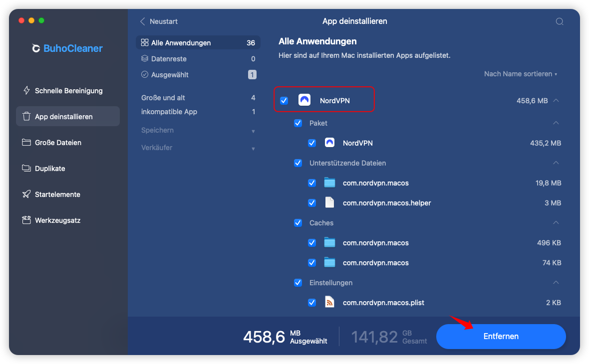
Task: Click the 435,2 MB size value
Action: point(546,143)
